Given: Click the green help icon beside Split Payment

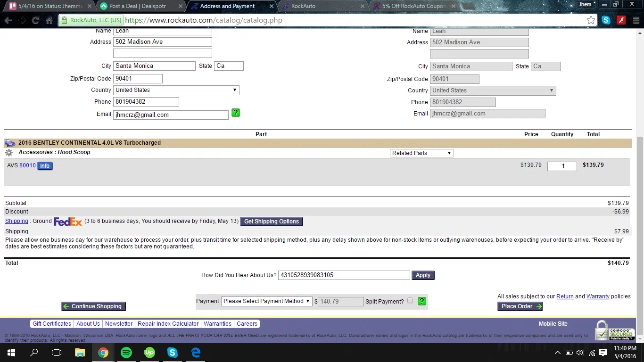Looking at the screenshot, I should pyautogui.click(x=422, y=301).
